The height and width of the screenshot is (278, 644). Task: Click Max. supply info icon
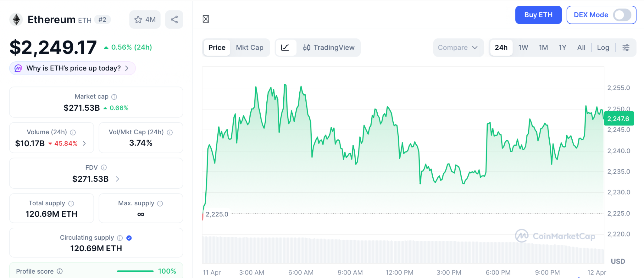(x=160, y=203)
